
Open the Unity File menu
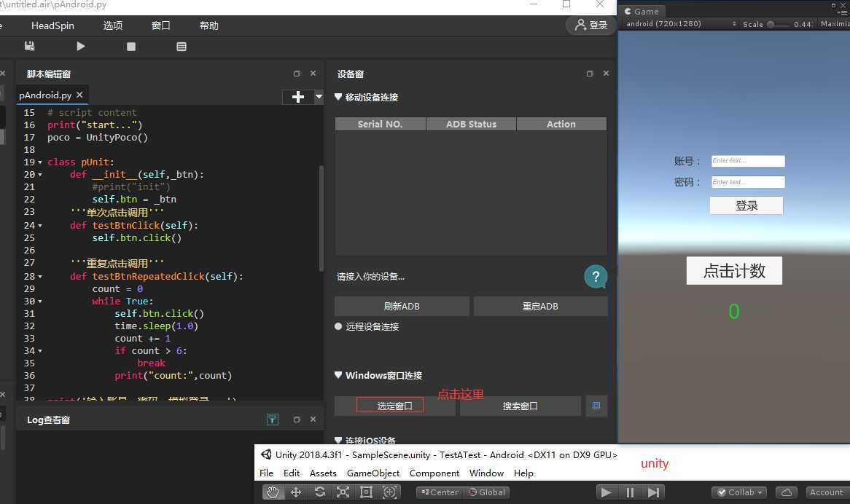coord(266,473)
